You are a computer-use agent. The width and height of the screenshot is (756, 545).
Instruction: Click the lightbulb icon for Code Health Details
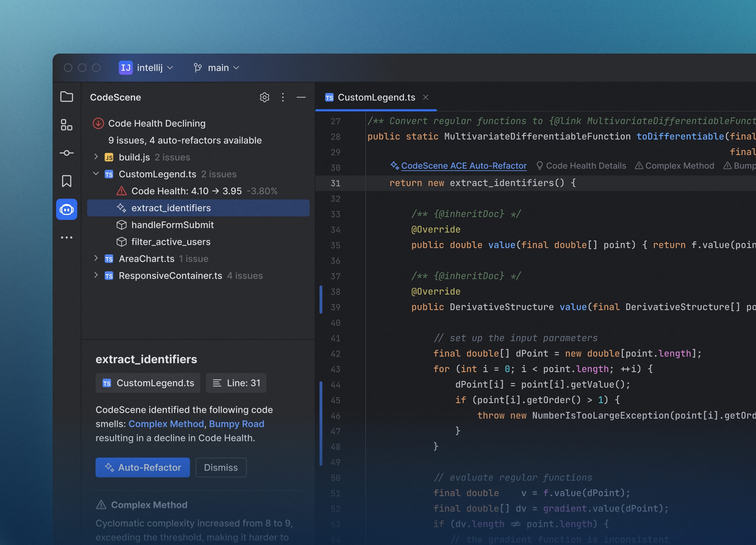pos(540,166)
